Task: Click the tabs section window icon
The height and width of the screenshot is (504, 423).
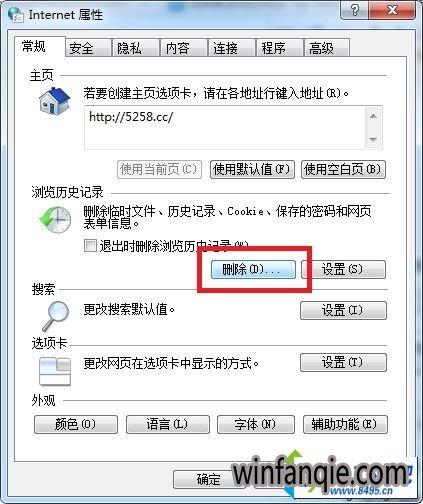Action: (55, 371)
